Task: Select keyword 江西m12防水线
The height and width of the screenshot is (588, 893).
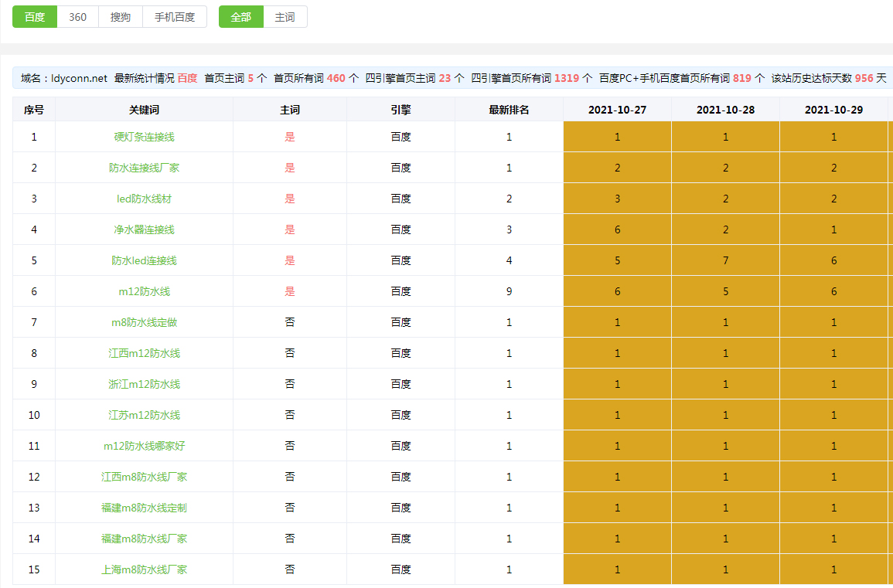Action: (x=144, y=353)
